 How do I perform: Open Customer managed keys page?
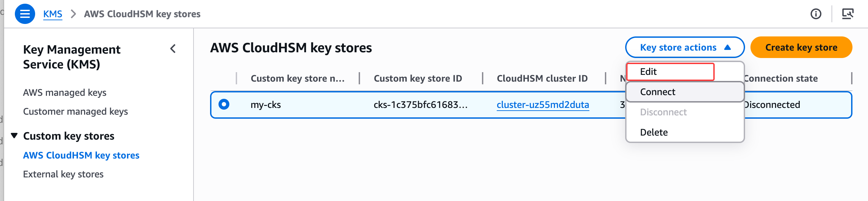point(75,111)
